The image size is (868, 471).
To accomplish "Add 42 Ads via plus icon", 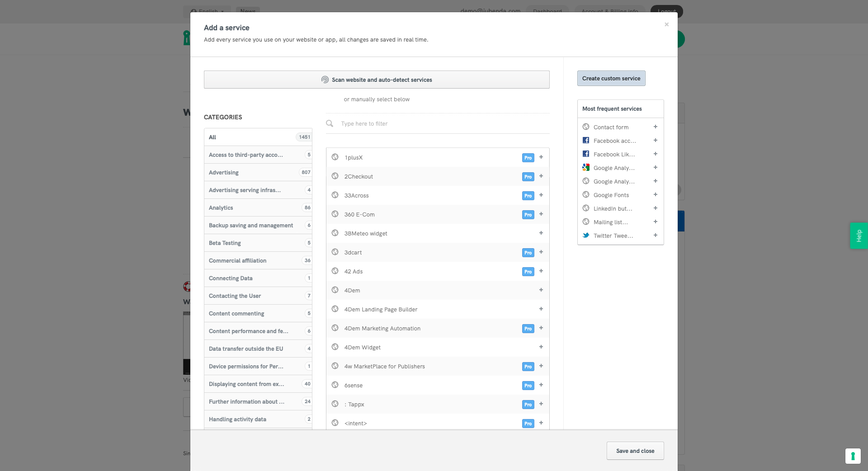I will 541,271.
